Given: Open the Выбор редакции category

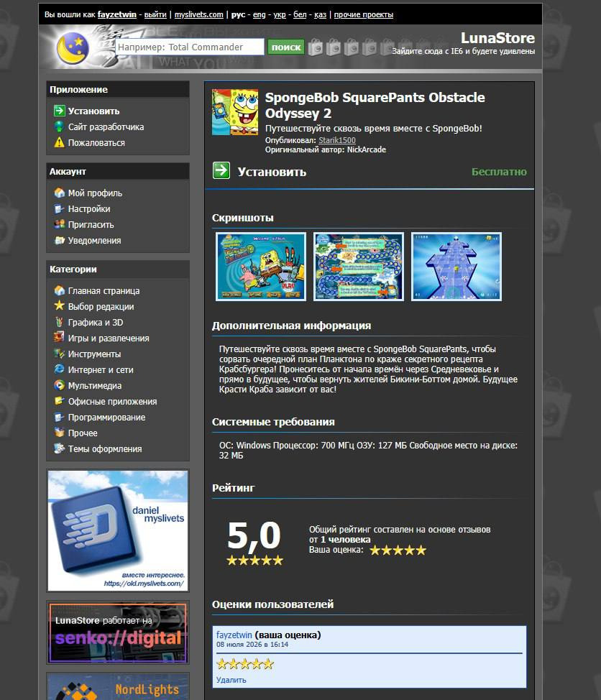Looking at the screenshot, I should [101, 307].
